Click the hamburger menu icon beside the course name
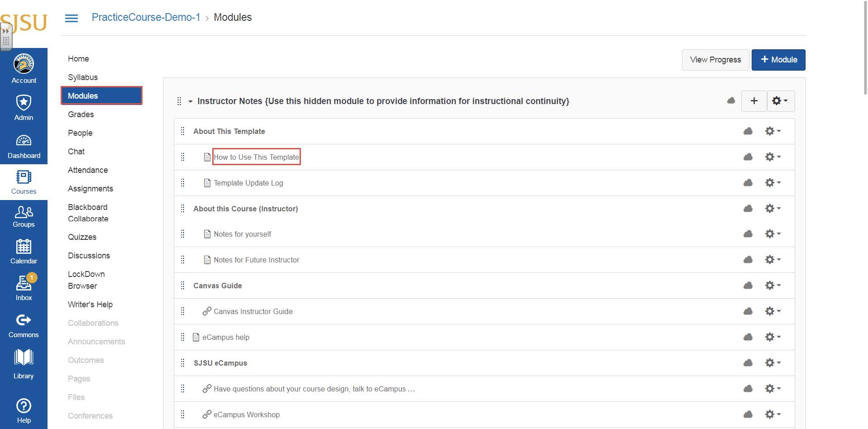Screen dimensions: 868x429 click(72, 18)
